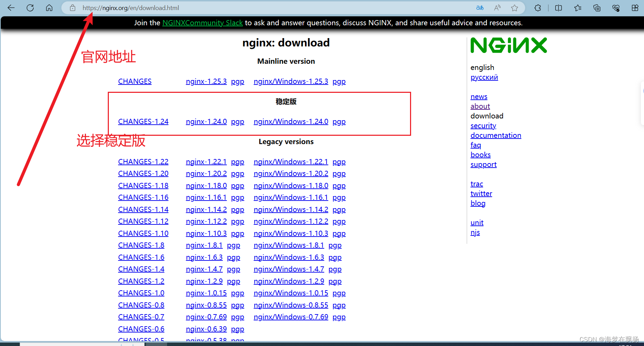Screen dimensions: 644x346
Task: Download nginx-0.8.55
Action: 206,305
